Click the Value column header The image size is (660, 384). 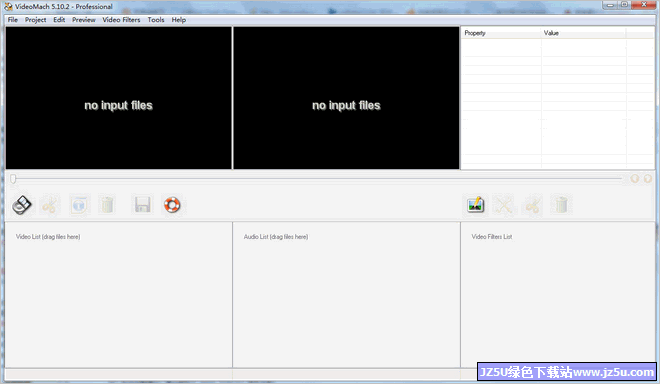tap(584, 33)
